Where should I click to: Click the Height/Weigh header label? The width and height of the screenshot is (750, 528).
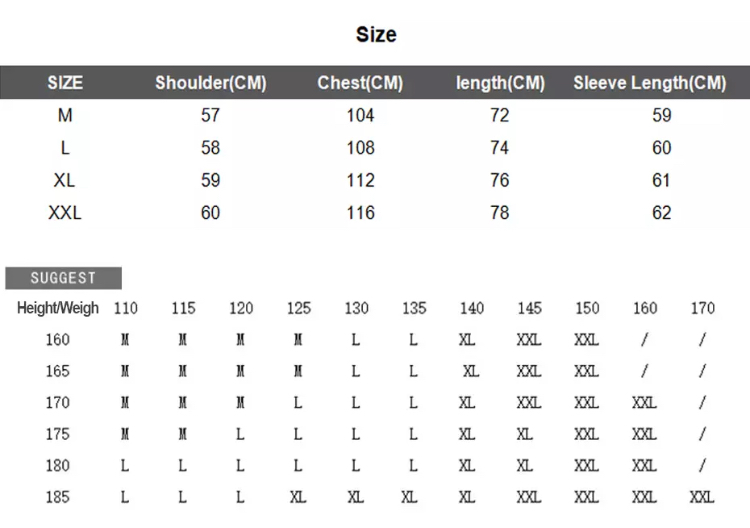pos(58,308)
